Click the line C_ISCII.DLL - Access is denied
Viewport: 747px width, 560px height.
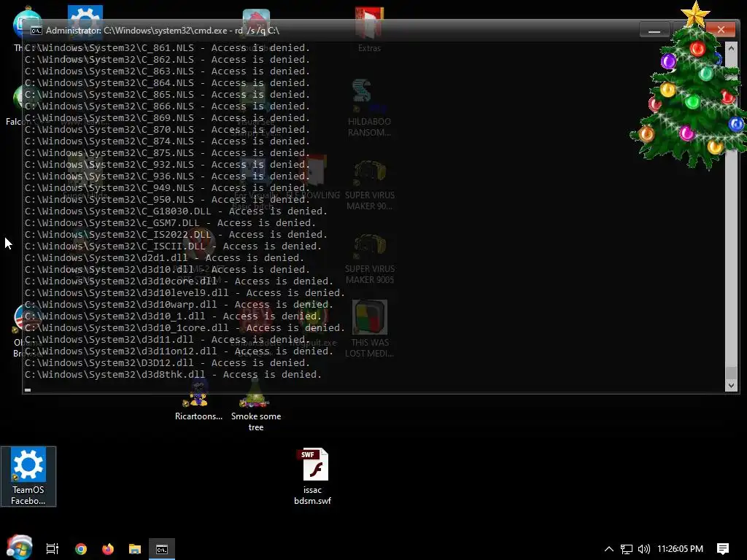(173, 246)
